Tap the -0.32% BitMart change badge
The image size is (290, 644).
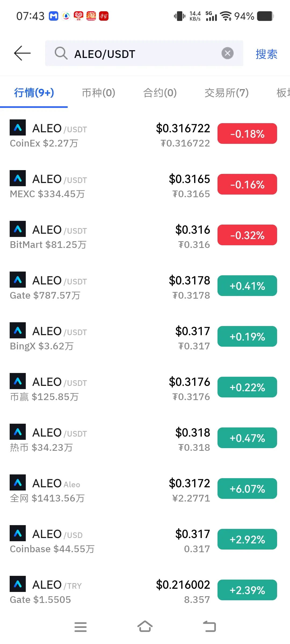pos(247,235)
